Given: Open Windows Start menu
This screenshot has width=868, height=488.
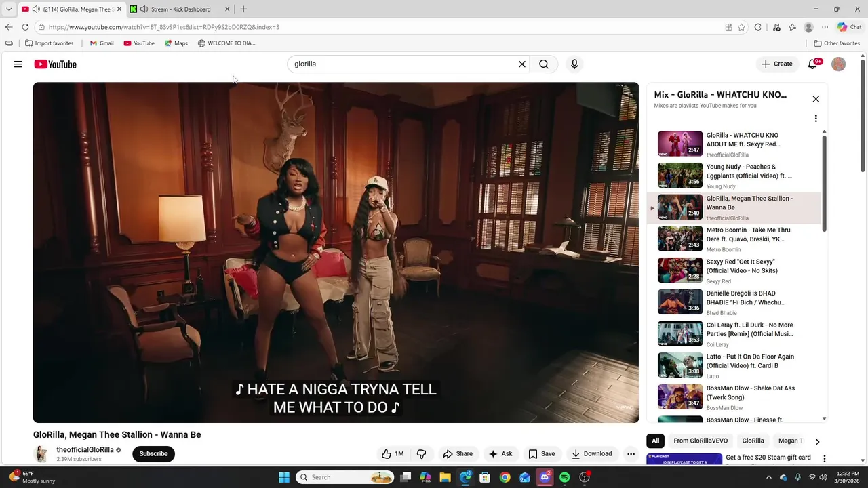Looking at the screenshot, I should click(284, 477).
